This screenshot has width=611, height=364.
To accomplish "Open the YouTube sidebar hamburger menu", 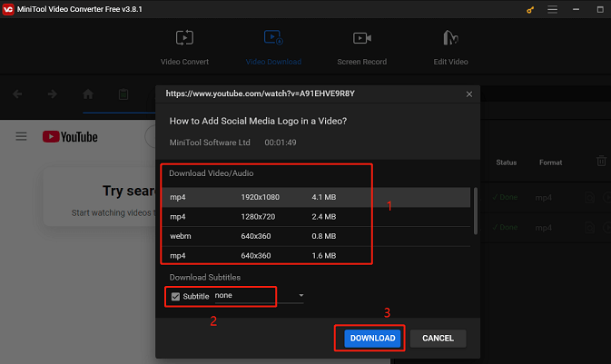I will pos(21,137).
